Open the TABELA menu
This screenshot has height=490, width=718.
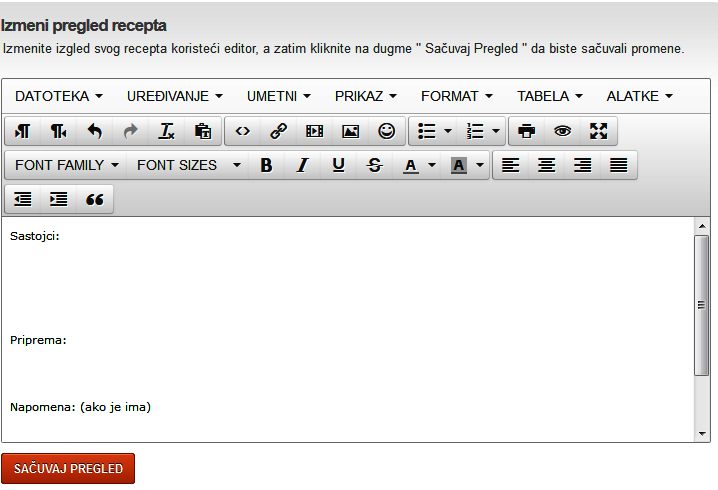click(x=549, y=96)
